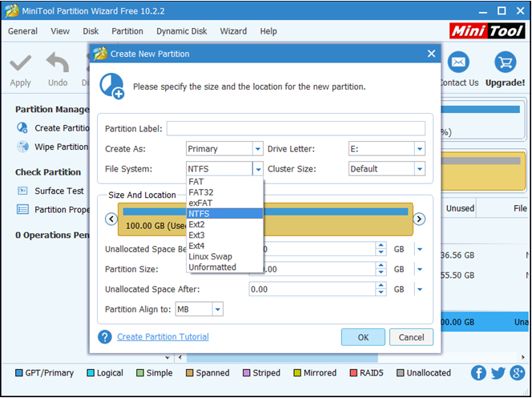Viewport: 532px width, 398px height.
Task: Open the Dynamic Disk menu
Action: (182, 31)
